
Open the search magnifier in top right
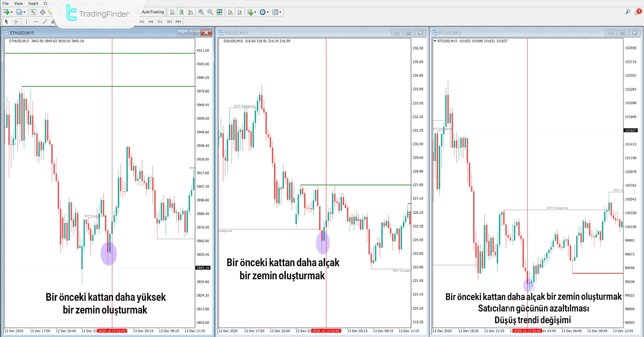click(x=628, y=12)
